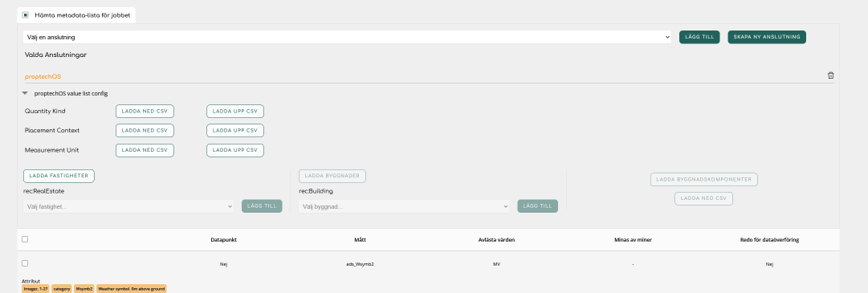Upload a CSV for Measurement Unit
The image size is (868, 293).
coord(235,150)
